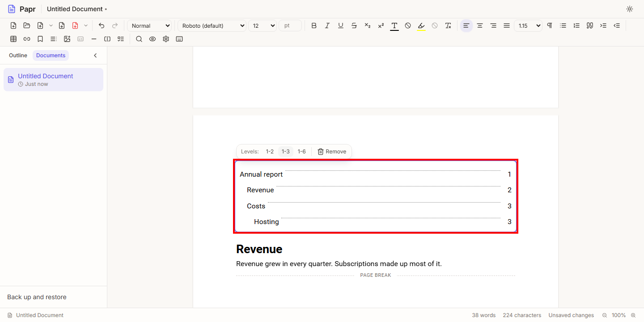Click the insert link icon
This screenshot has width=644, height=322.
pyautogui.click(x=27, y=39)
